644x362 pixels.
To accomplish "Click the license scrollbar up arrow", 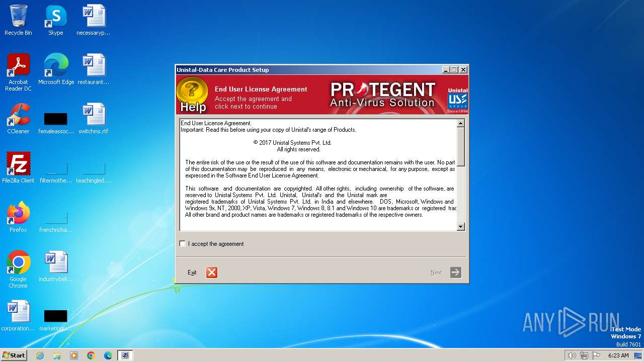I will (x=460, y=123).
